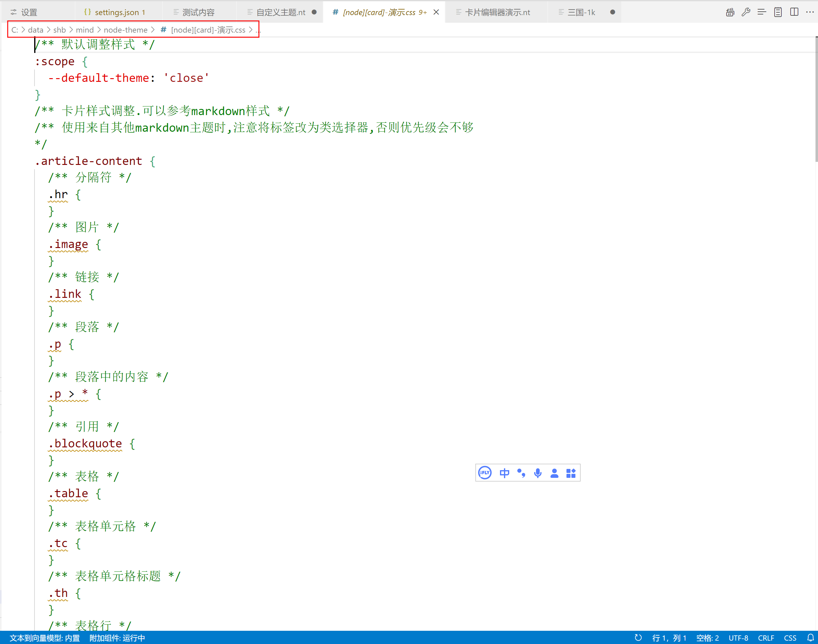Click the ab/ac replace icon in toolbar

[x=730, y=12]
